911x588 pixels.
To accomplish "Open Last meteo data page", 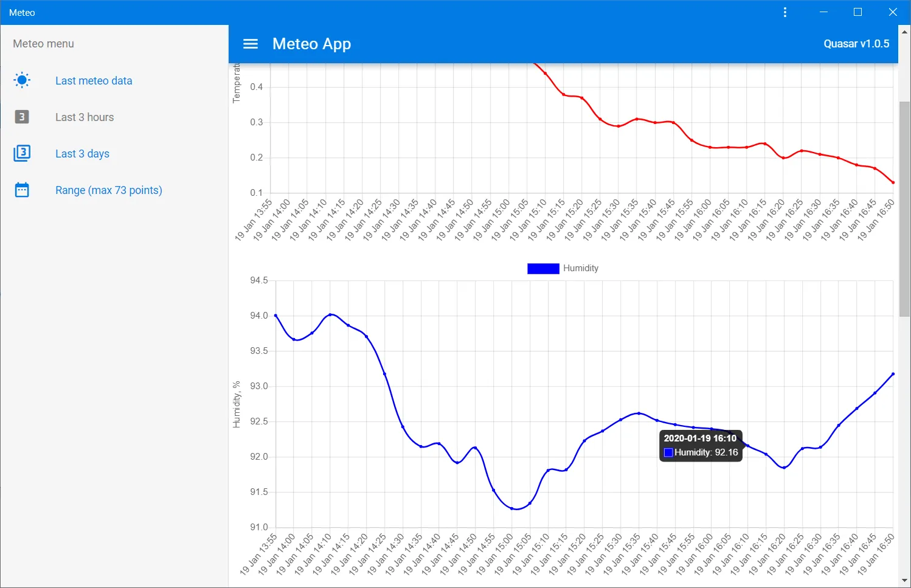I will point(94,81).
